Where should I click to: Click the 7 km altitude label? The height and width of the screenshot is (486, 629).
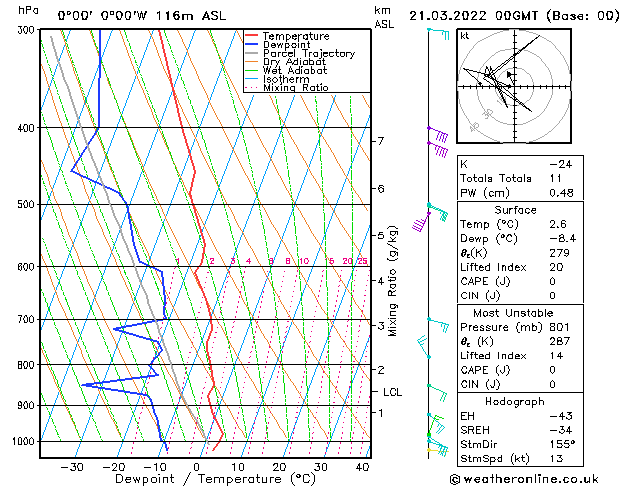[x=380, y=141]
